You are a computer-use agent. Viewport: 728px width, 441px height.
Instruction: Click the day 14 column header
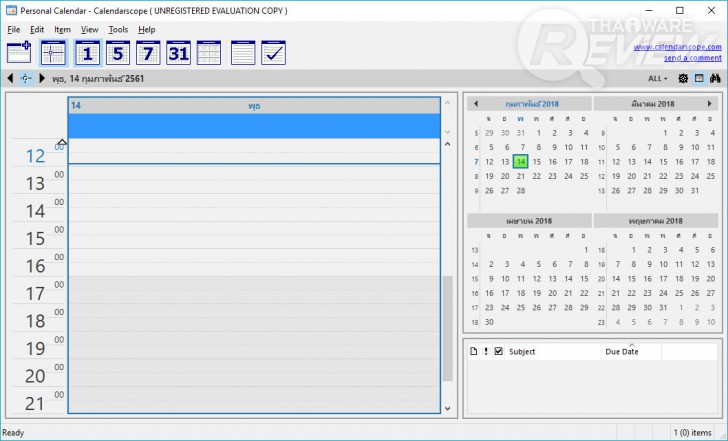tap(254, 106)
